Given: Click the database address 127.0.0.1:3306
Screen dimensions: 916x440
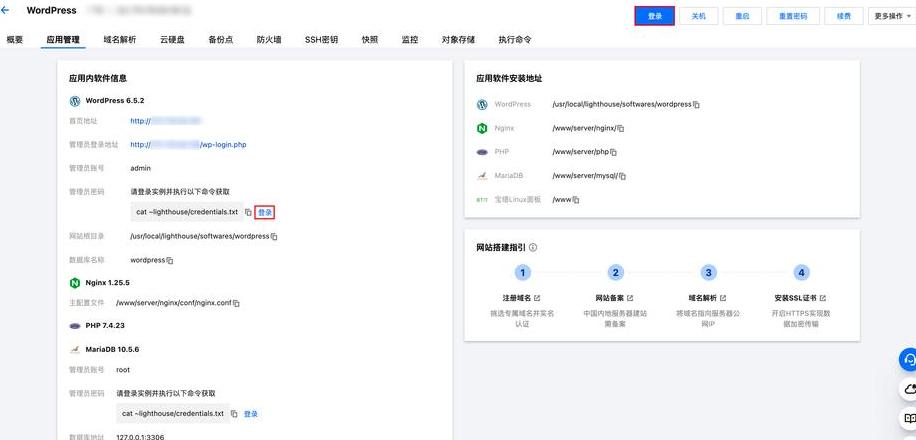Looking at the screenshot, I should coord(141,436).
